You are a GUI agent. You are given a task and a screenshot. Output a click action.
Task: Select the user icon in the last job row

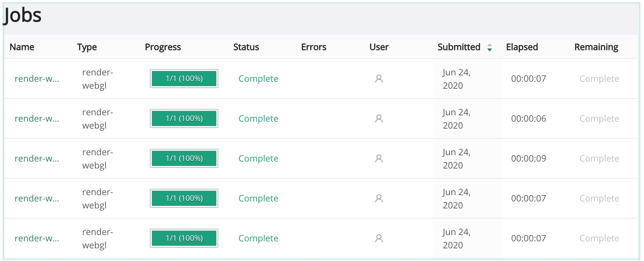coord(379,238)
